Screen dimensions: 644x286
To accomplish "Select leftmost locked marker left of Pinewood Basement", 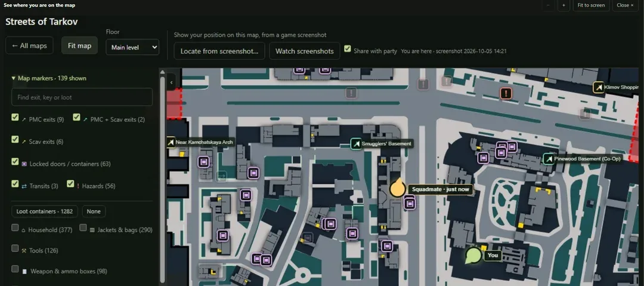I will click(484, 157).
